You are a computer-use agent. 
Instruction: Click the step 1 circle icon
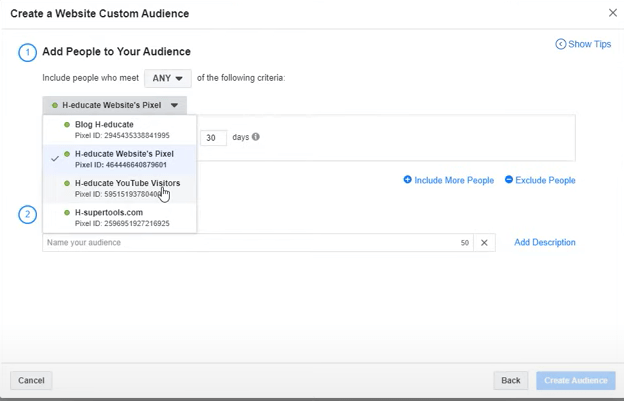point(28,52)
